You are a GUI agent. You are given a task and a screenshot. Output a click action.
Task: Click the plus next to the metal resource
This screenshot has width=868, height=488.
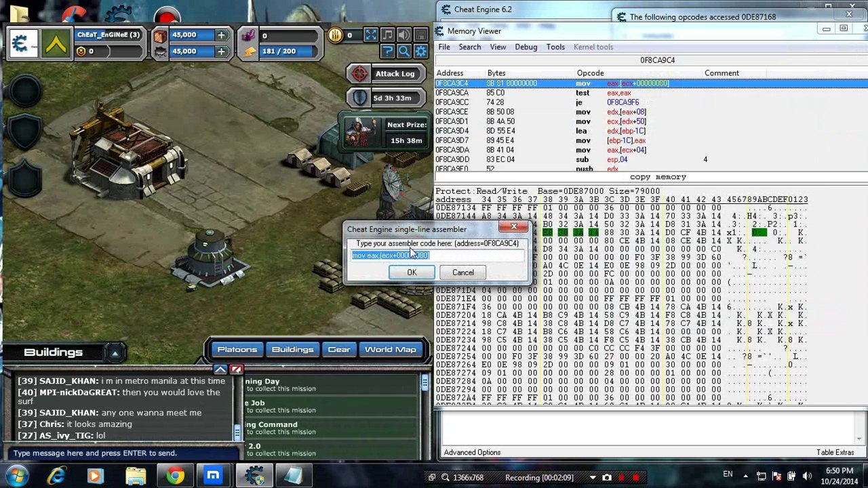point(221,35)
